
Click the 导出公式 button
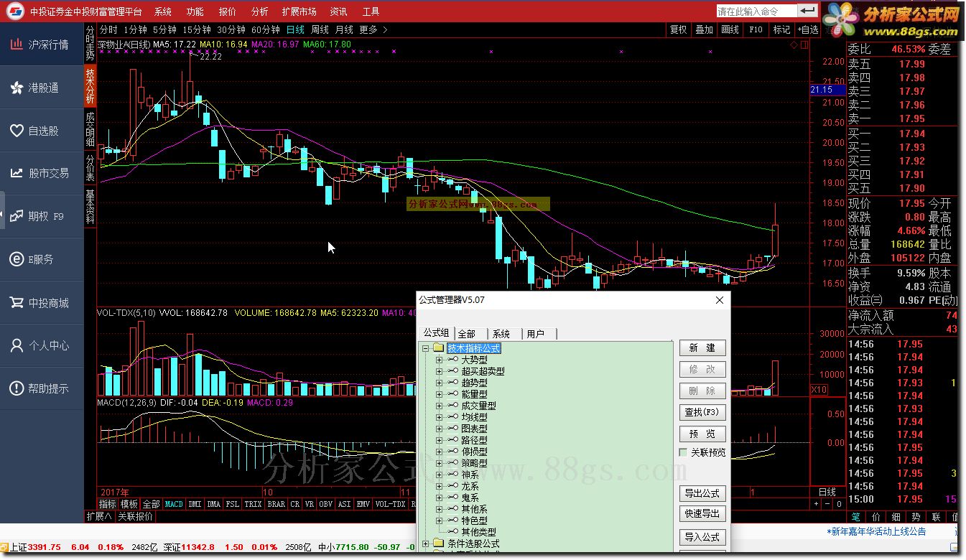click(x=702, y=493)
